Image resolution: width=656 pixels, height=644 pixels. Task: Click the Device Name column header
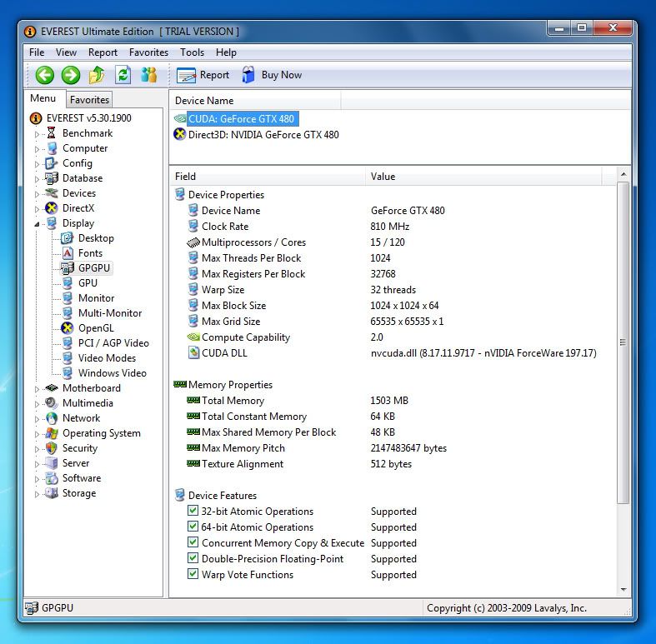coord(255,101)
